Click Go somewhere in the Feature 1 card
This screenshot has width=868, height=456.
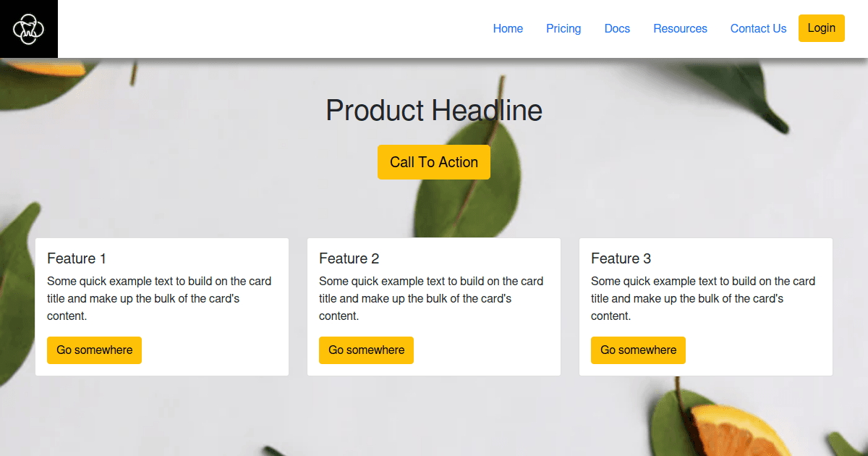tap(95, 350)
